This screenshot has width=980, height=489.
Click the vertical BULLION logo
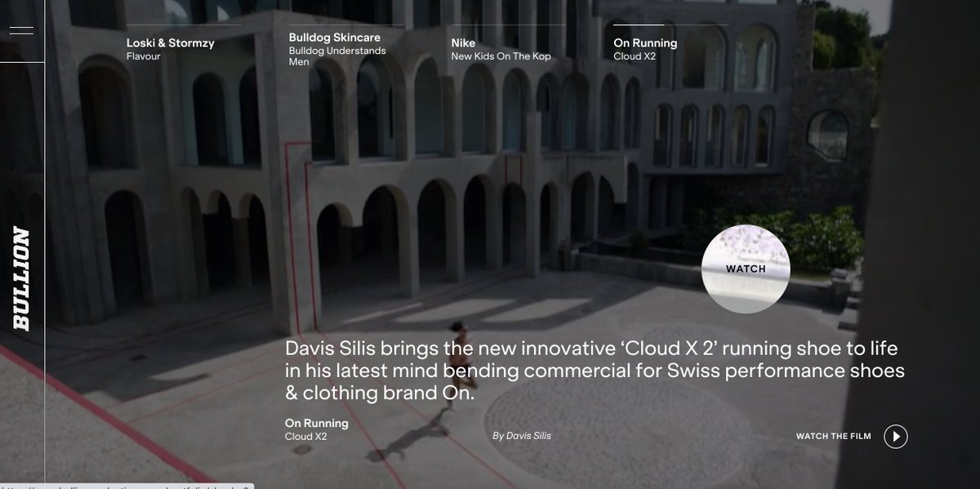click(x=21, y=278)
